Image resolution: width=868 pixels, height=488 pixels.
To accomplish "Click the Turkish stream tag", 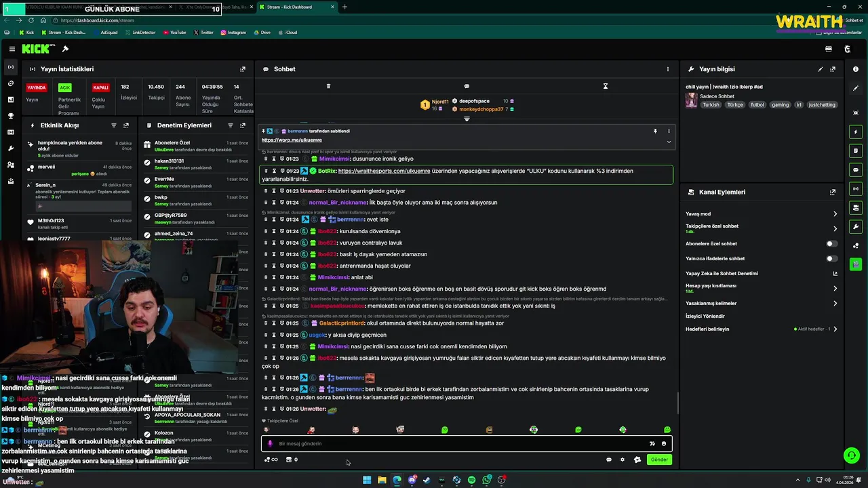I will point(711,105).
